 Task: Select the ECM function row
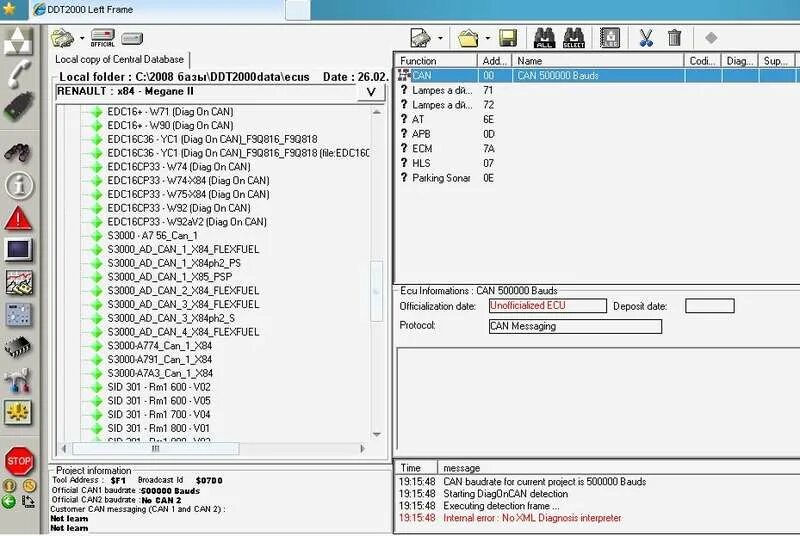(596, 148)
